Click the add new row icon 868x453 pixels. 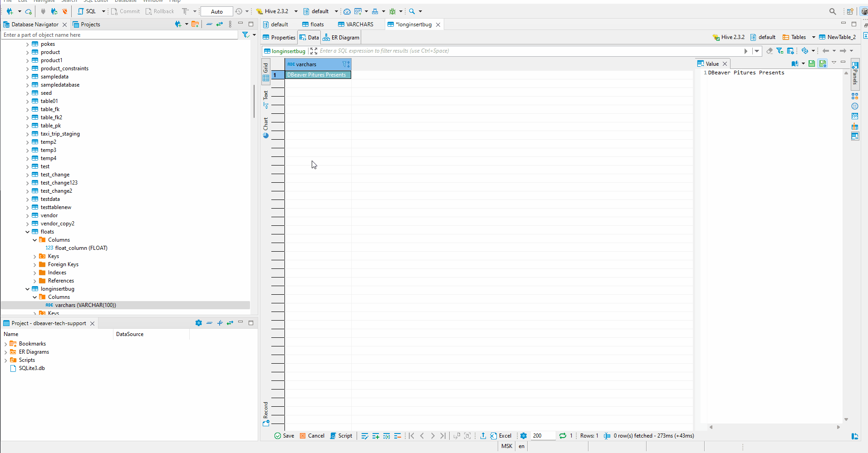(376, 436)
